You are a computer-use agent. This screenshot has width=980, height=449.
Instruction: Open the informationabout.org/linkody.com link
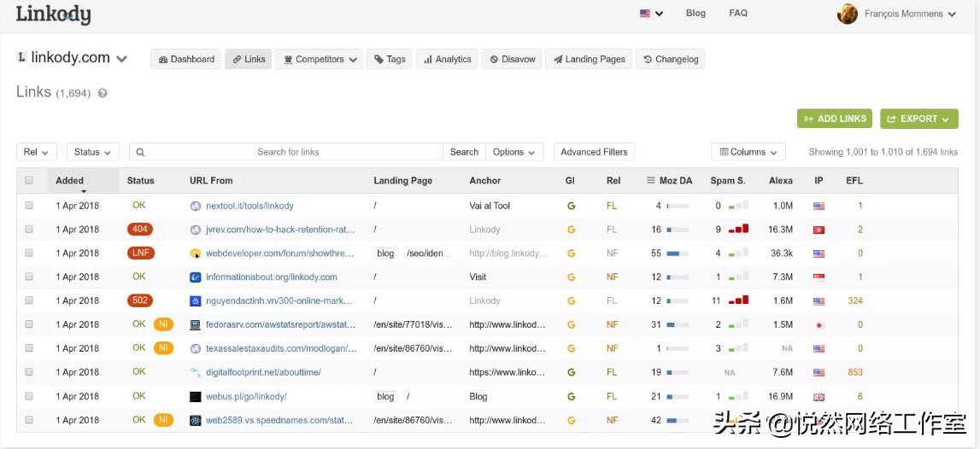point(271,277)
